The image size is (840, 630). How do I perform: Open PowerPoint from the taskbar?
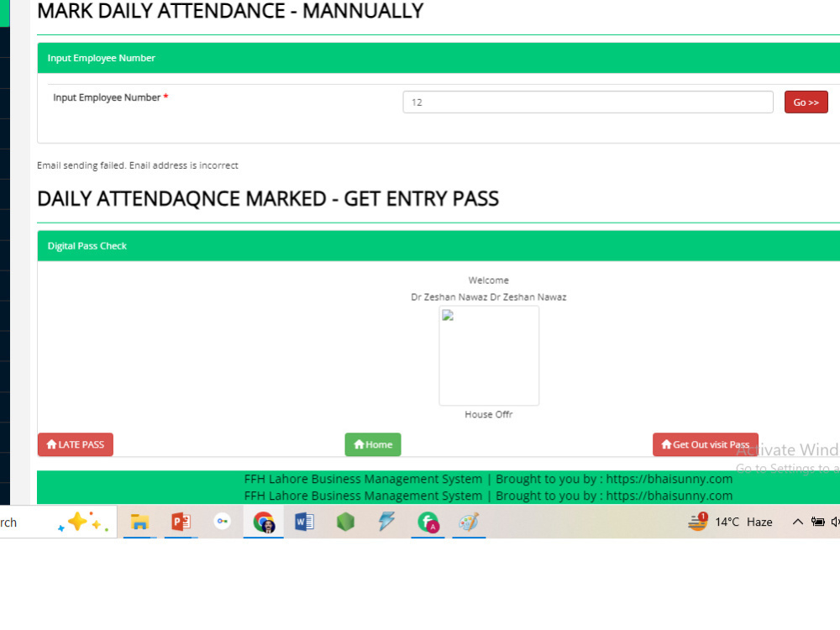(x=181, y=522)
